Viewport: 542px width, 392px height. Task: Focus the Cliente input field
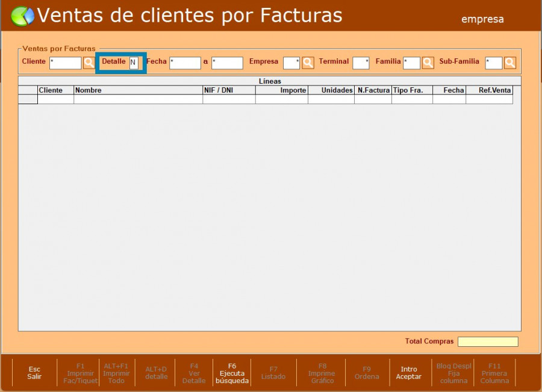click(x=65, y=63)
